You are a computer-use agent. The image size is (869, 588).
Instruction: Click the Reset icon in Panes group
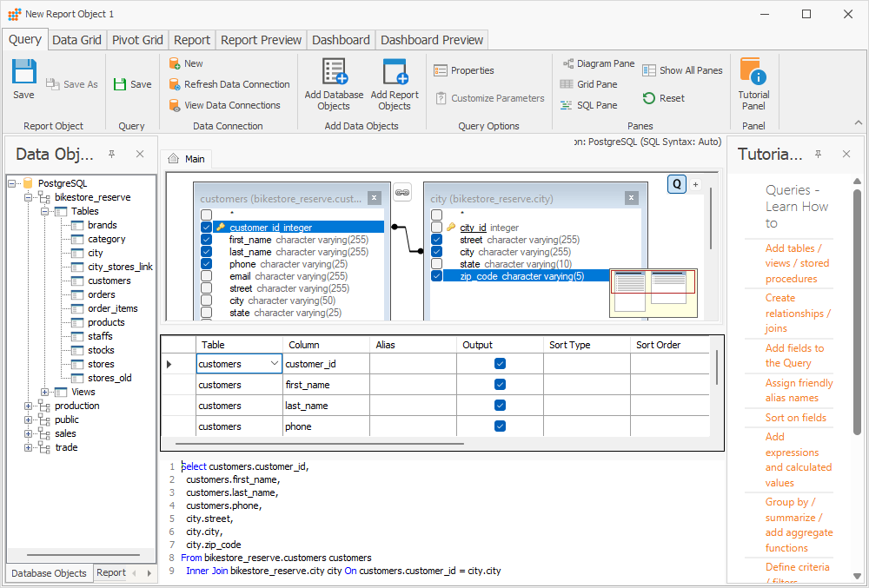click(650, 97)
